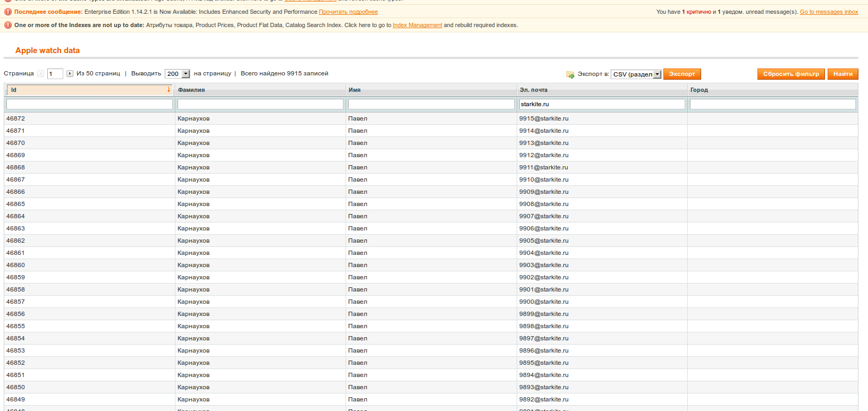Click email 9903@starkite.ru
868x411 pixels.
[x=544, y=265]
